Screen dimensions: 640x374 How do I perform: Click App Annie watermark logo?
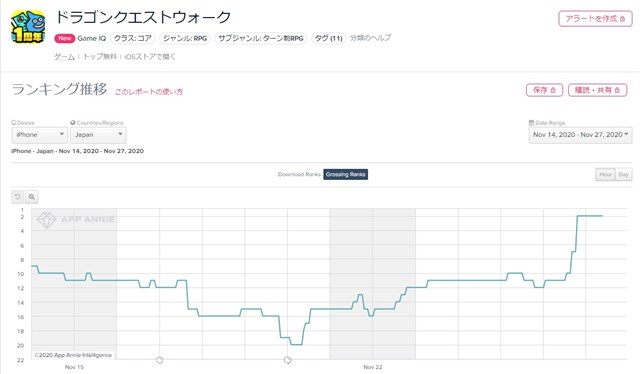point(75,220)
